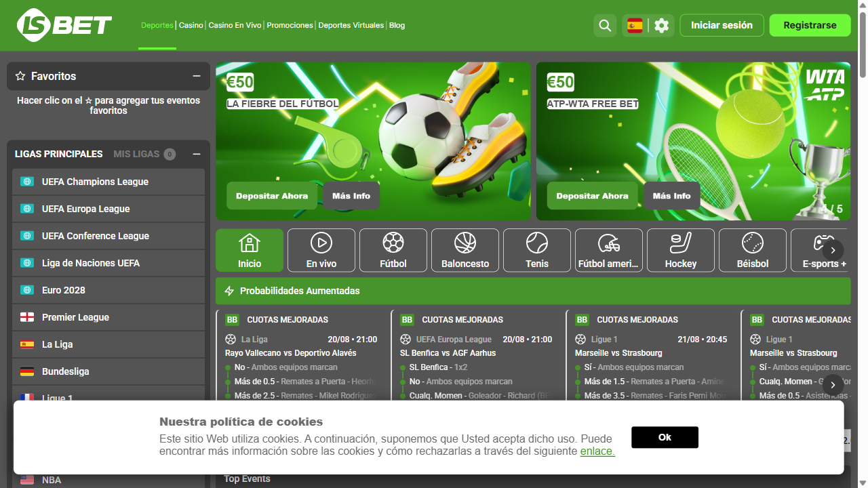Viewport: 868px width, 488px height.
Task: Click Bundesliga Germany flag icon
Action: [27, 371]
